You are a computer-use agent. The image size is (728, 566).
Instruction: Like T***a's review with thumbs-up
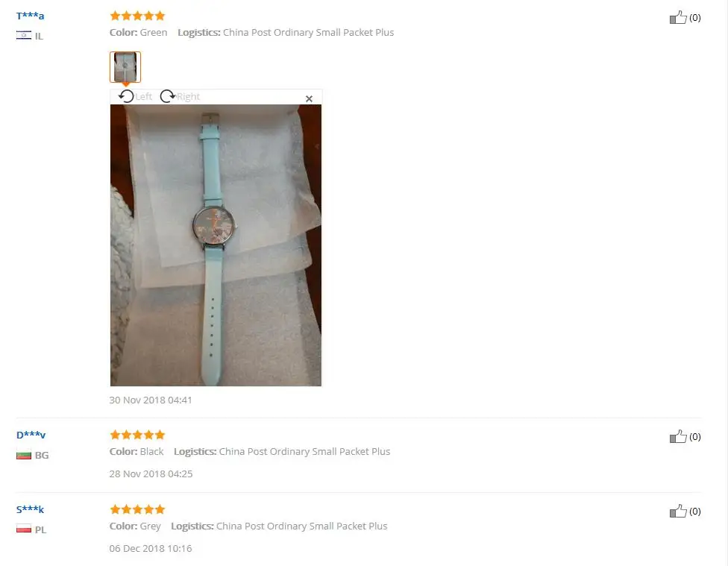(x=678, y=18)
